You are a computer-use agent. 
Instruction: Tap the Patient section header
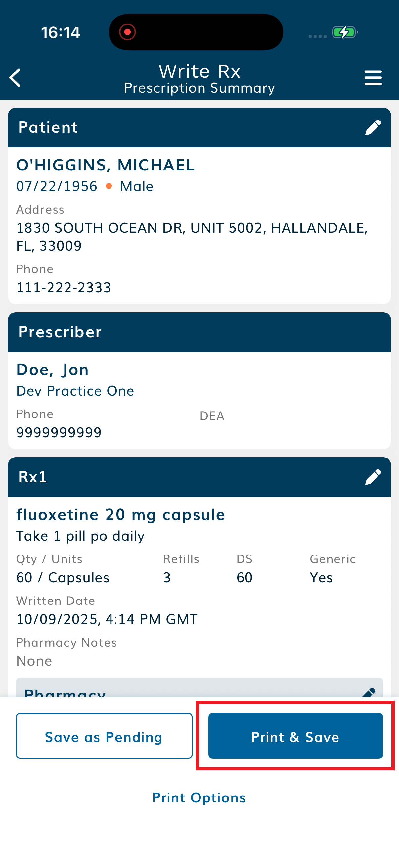168,128
